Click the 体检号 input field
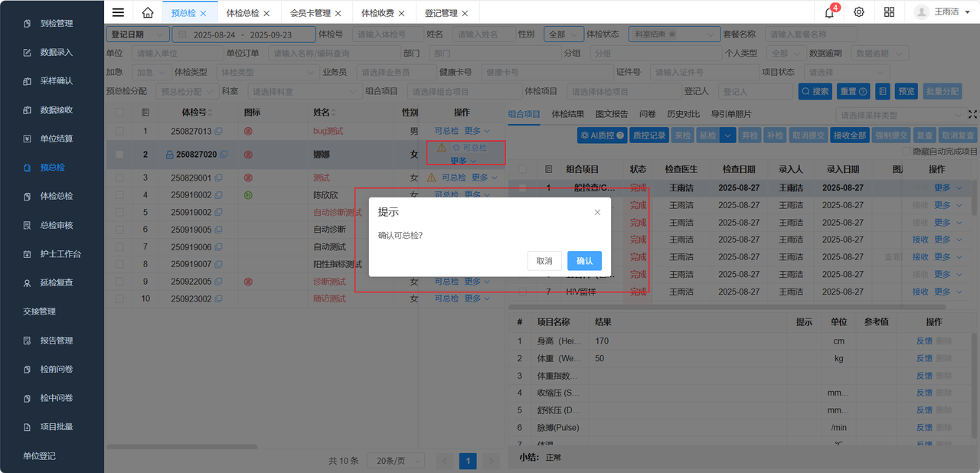Screen dimensions: 980x473 387,34
